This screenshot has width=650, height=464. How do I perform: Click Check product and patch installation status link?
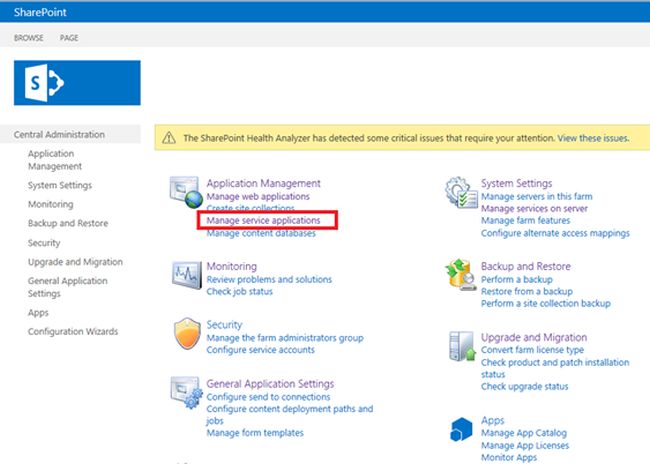555,368
